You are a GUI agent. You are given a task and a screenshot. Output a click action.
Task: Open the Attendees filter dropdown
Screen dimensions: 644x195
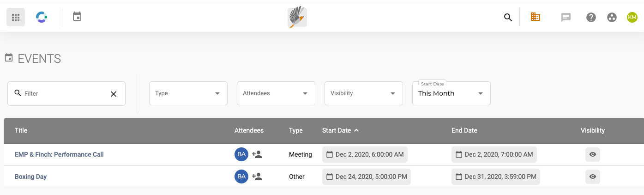276,93
